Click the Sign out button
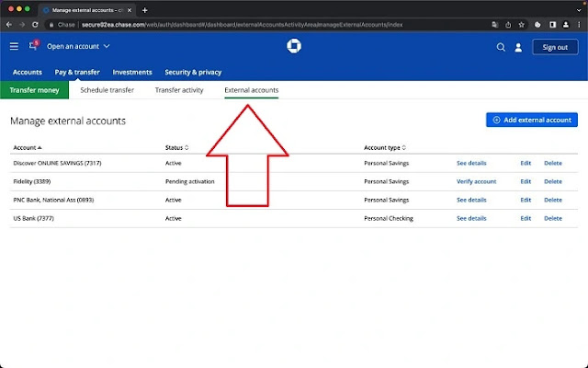588x368 pixels. (555, 47)
